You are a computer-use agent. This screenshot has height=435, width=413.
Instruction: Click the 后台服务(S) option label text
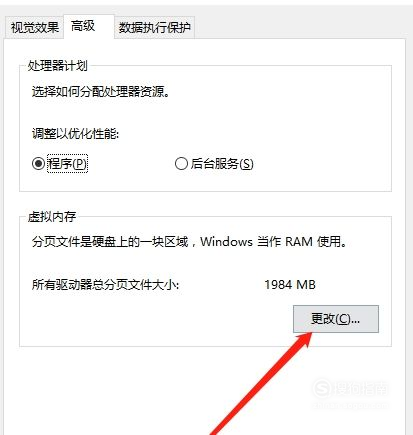(222, 164)
